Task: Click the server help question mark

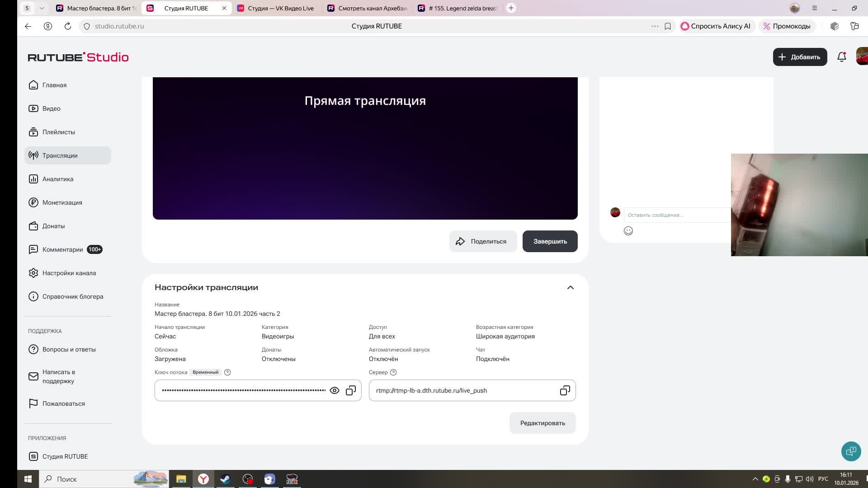Action: pyautogui.click(x=393, y=372)
